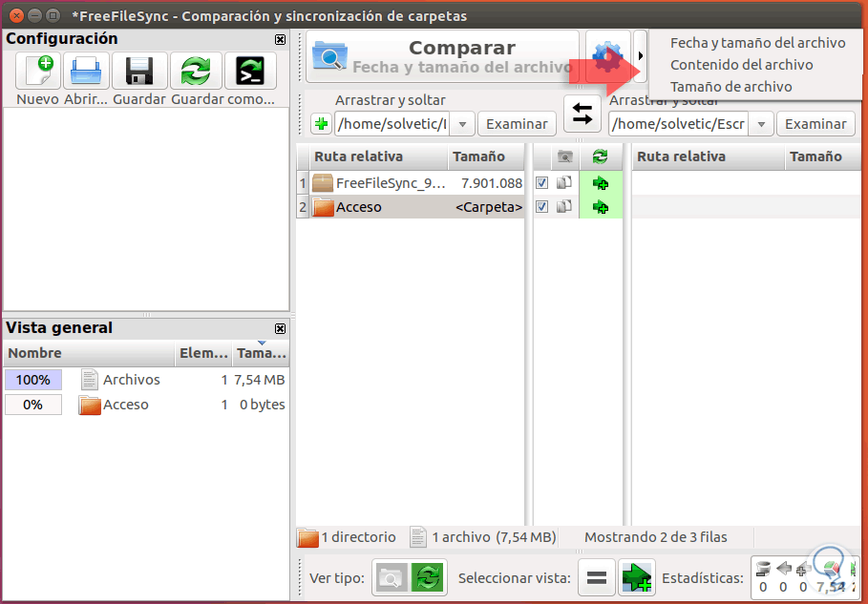Close the Vista general panel
868x604 pixels.
pyautogui.click(x=280, y=328)
